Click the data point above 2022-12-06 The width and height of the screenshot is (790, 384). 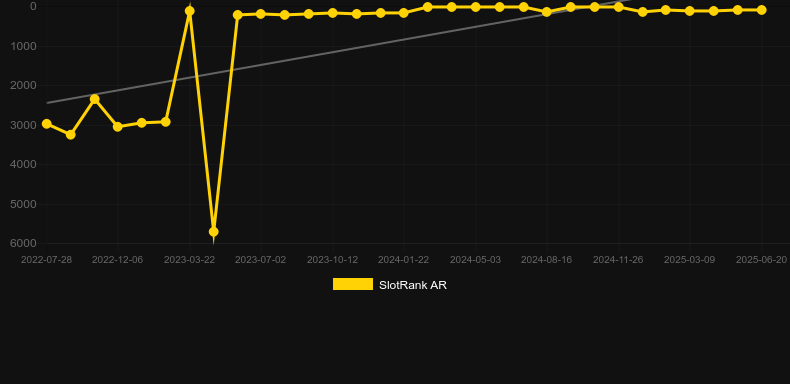(x=118, y=126)
